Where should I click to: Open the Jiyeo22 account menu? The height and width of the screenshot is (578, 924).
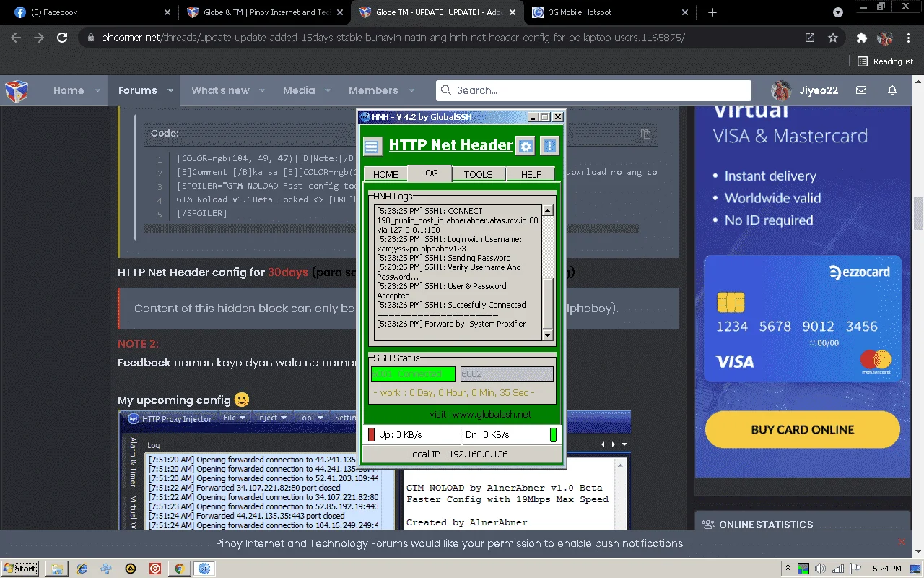805,90
